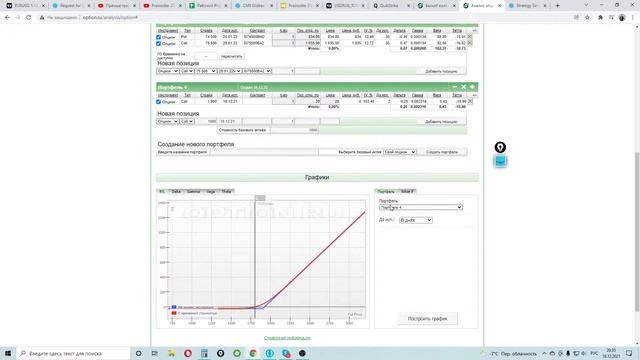
Task: Click the blue floating widget icon
Action: pyautogui.click(x=500, y=161)
